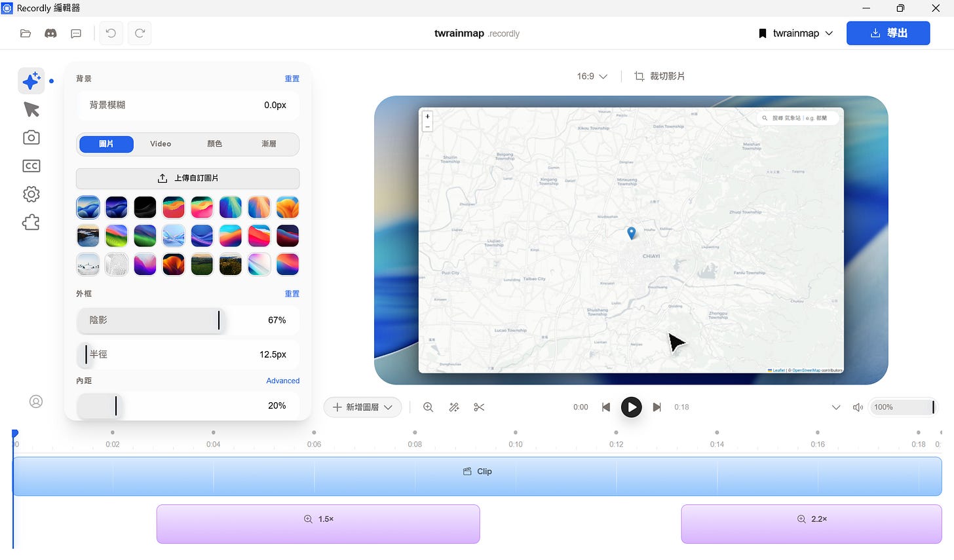Click the map zoom-out minus button
Screen dimensions: 954x560
pyautogui.click(x=428, y=126)
